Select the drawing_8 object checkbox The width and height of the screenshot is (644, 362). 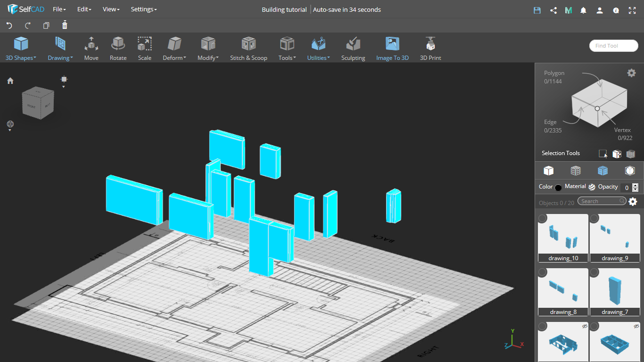[543, 272]
